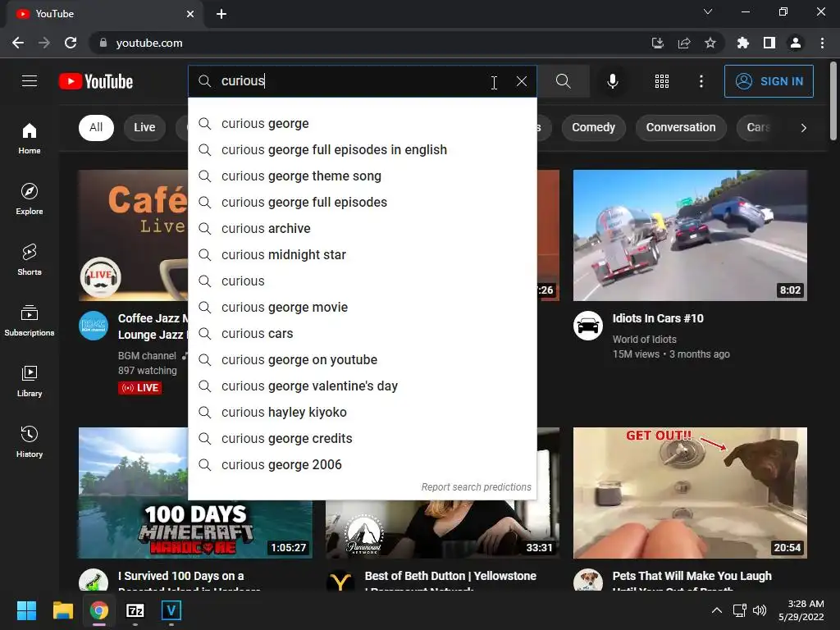Click the address bar showing youtube.com
The width and height of the screenshot is (840, 630).
(x=364, y=43)
